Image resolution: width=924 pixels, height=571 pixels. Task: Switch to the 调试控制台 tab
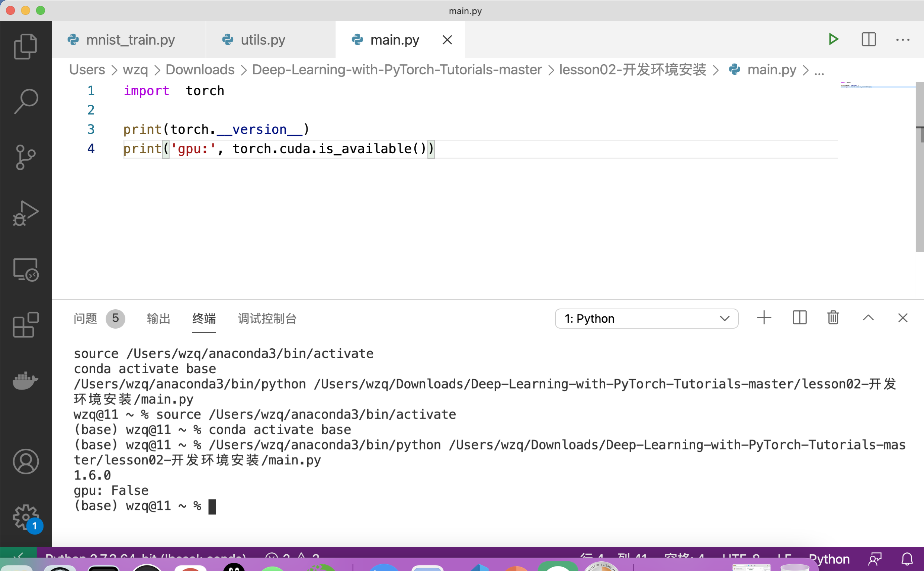[267, 319]
